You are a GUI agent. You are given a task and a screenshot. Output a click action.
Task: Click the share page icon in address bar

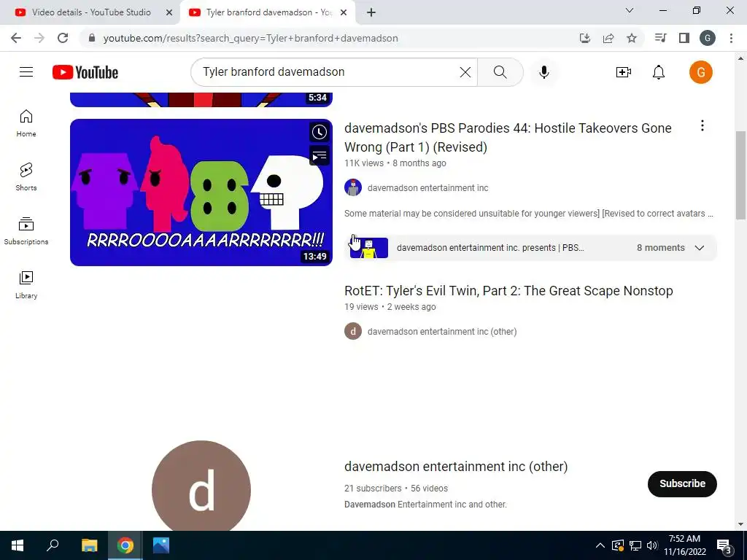608,38
